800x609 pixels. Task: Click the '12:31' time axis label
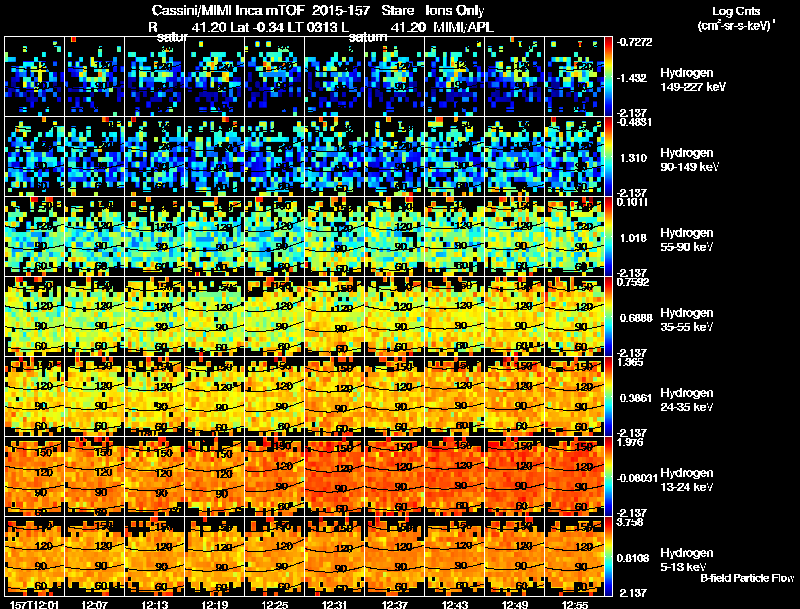click(335, 604)
